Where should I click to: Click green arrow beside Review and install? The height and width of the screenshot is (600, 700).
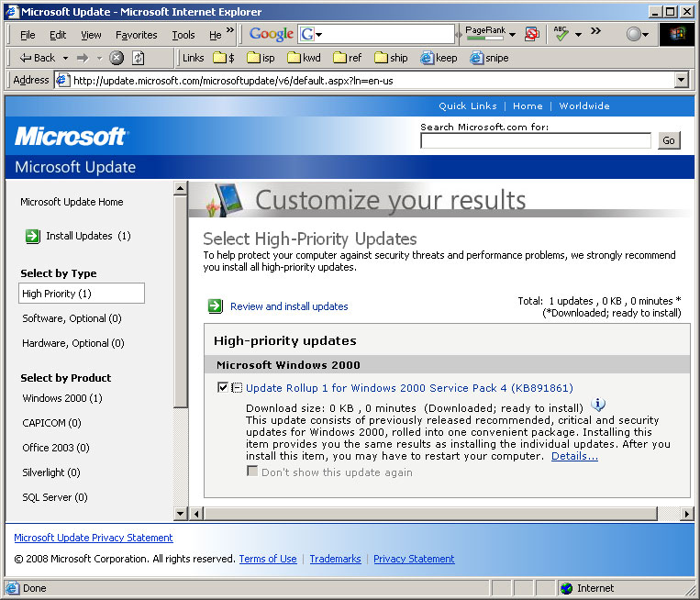tap(216, 306)
